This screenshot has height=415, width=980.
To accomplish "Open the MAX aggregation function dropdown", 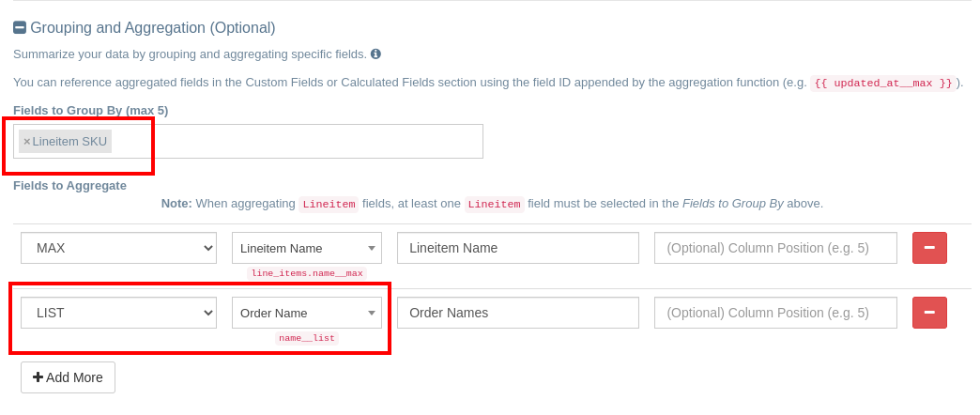I will pos(118,248).
